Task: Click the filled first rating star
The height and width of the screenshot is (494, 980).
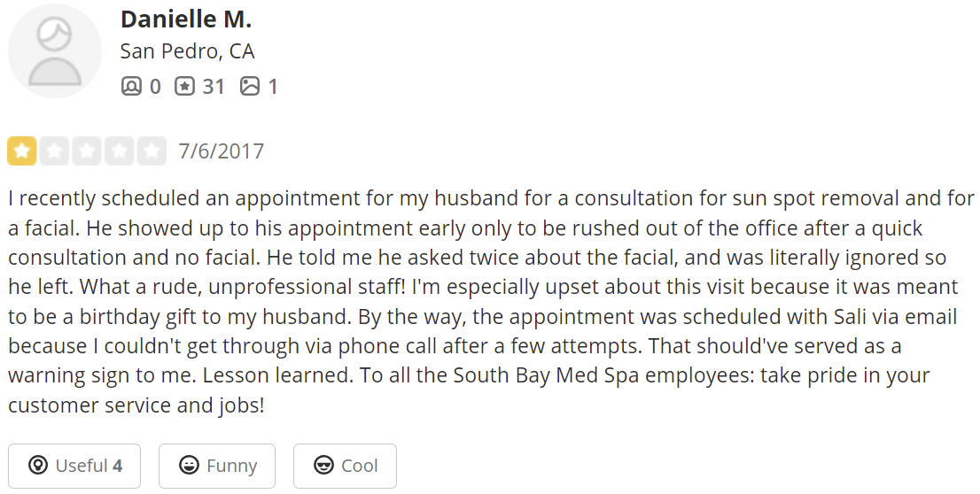Action: coord(21,151)
